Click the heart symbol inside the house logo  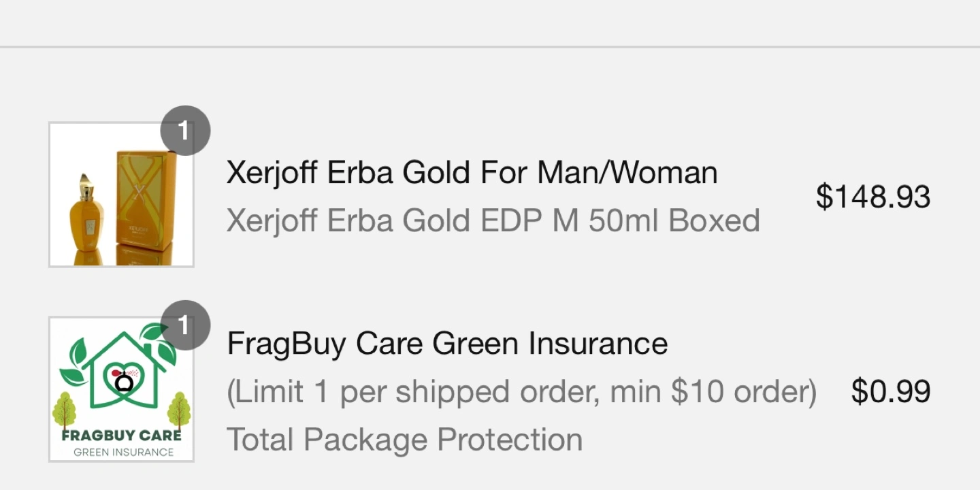click(x=123, y=381)
